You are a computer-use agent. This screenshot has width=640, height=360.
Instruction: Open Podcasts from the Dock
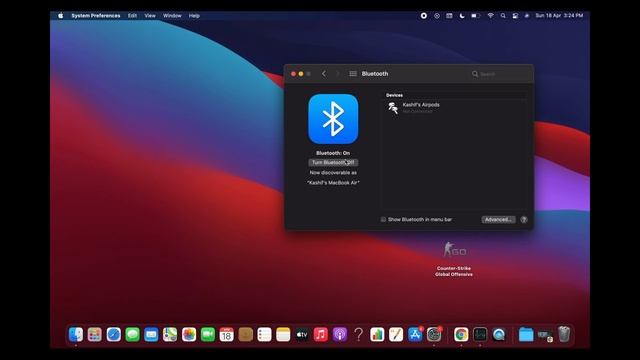[340, 335]
